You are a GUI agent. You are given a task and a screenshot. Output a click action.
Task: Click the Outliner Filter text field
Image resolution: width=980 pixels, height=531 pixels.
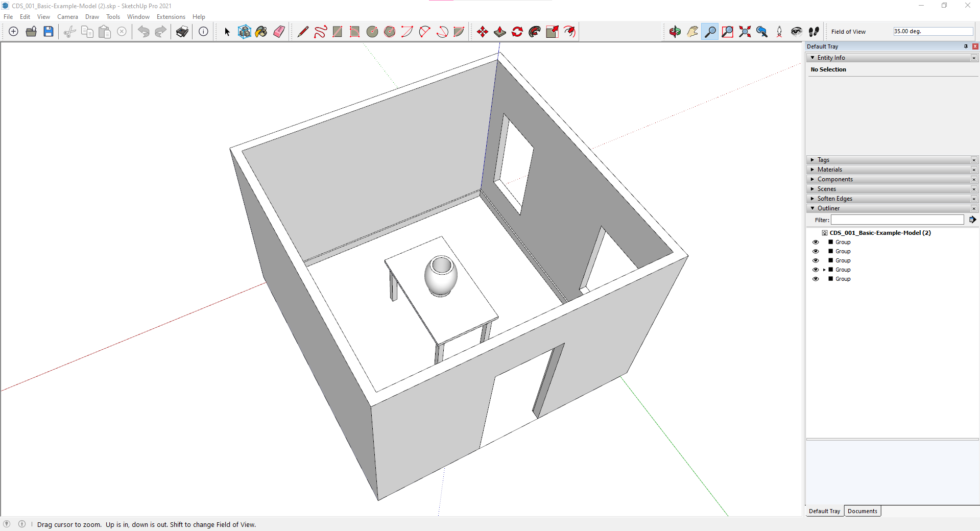pos(897,220)
